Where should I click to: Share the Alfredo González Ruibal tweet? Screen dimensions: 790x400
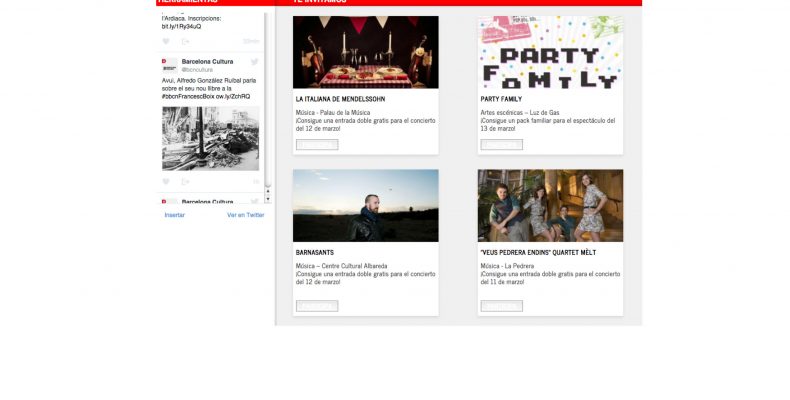[185, 181]
